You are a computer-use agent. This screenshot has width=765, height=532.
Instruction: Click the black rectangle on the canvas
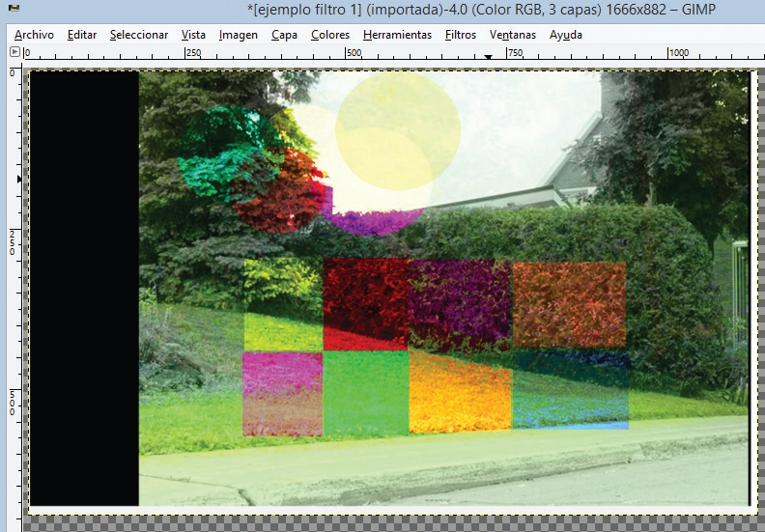[84, 288]
